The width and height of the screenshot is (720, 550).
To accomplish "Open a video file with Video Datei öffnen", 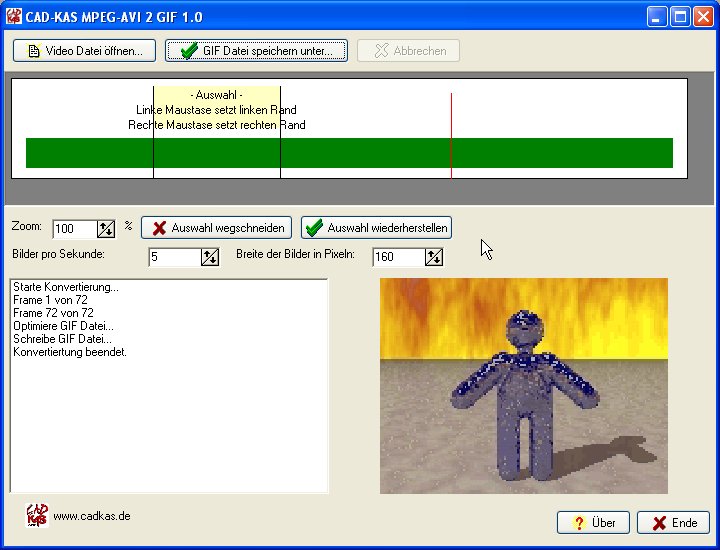I will [x=85, y=50].
